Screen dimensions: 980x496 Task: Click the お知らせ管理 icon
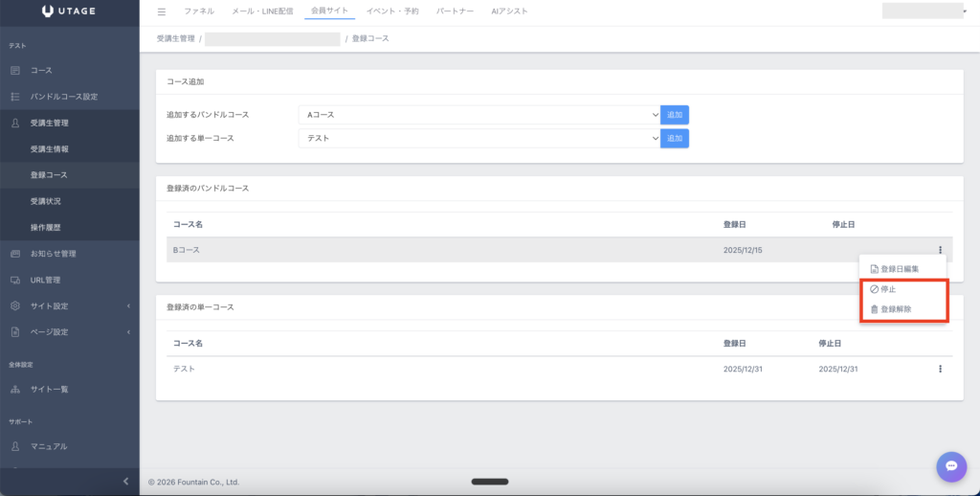point(15,254)
